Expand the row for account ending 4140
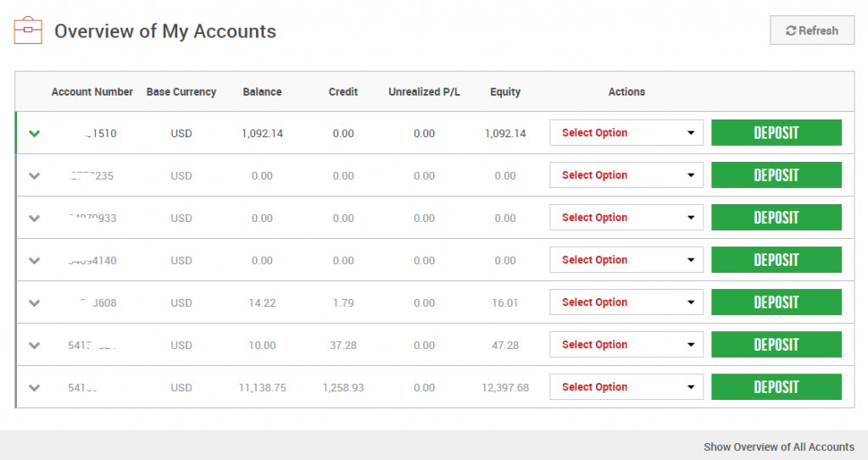This screenshot has width=868, height=460. tap(34, 261)
